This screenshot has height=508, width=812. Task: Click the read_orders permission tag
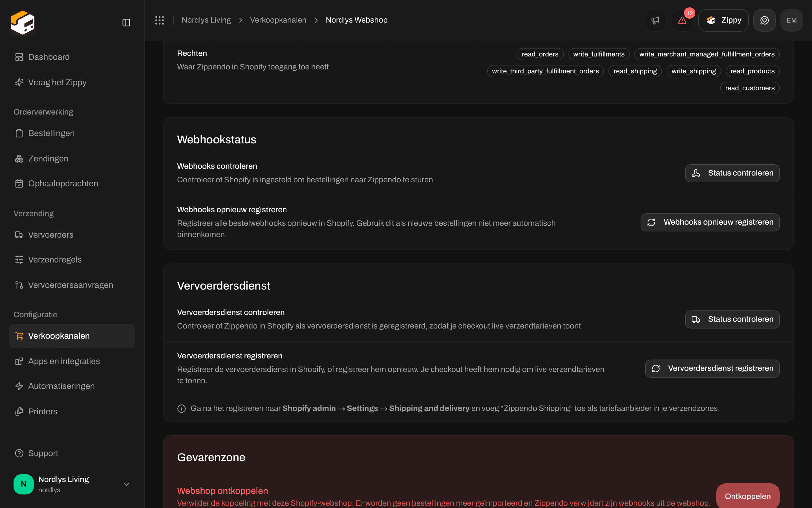tap(540, 54)
